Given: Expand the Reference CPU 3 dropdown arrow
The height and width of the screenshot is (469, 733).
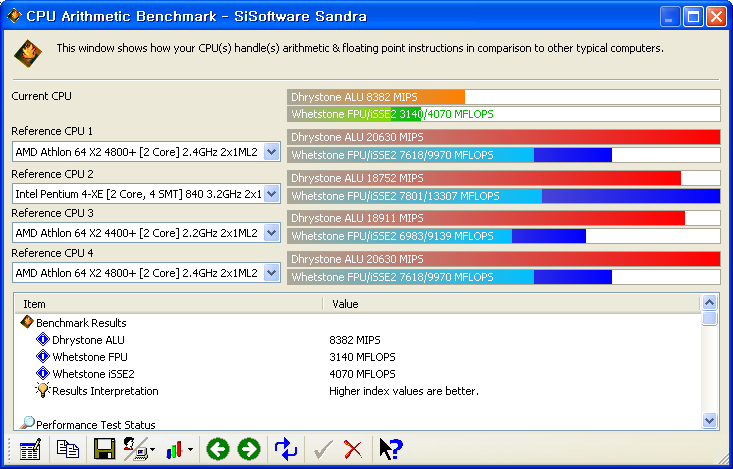Looking at the screenshot, I should click(272, 232).
